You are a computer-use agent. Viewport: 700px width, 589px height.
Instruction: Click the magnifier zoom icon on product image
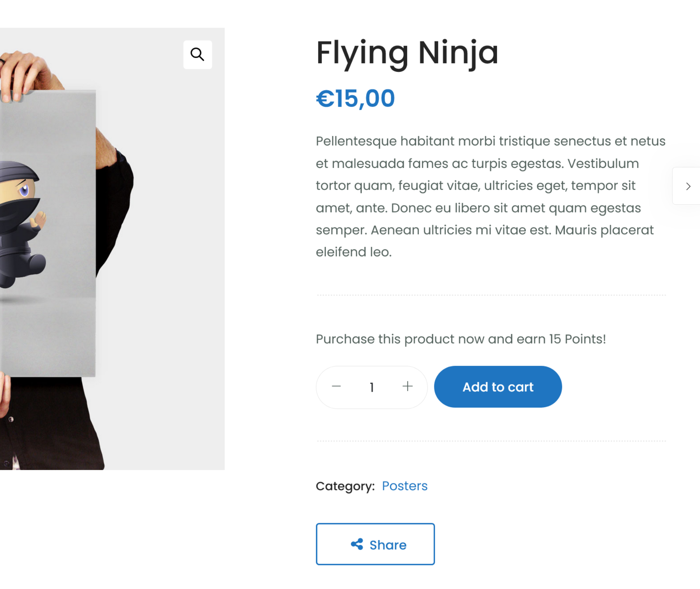point(197,54)
